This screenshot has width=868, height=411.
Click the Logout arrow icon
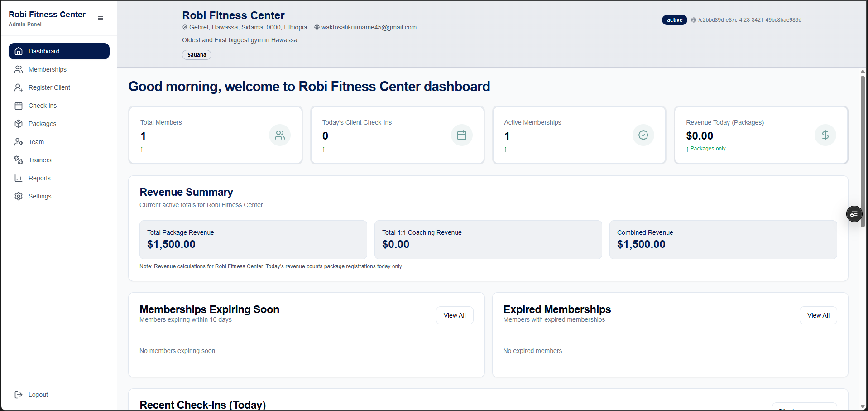coord(19,395)
